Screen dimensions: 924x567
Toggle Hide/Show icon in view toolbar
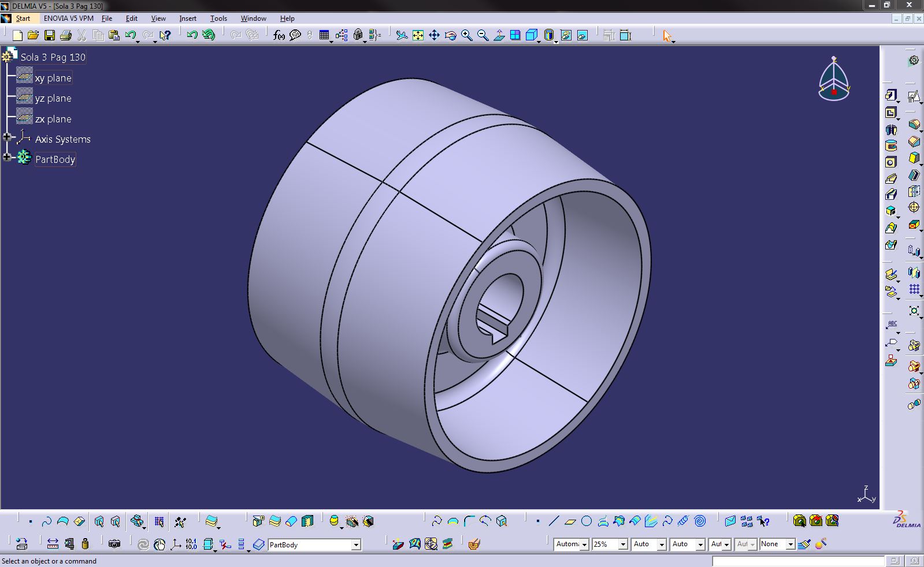(566, 35)
